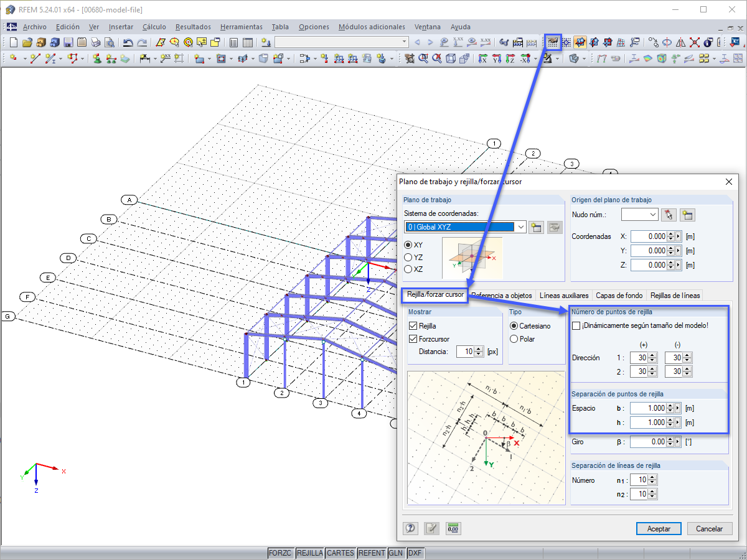Click the mirror tool icon

680,42
